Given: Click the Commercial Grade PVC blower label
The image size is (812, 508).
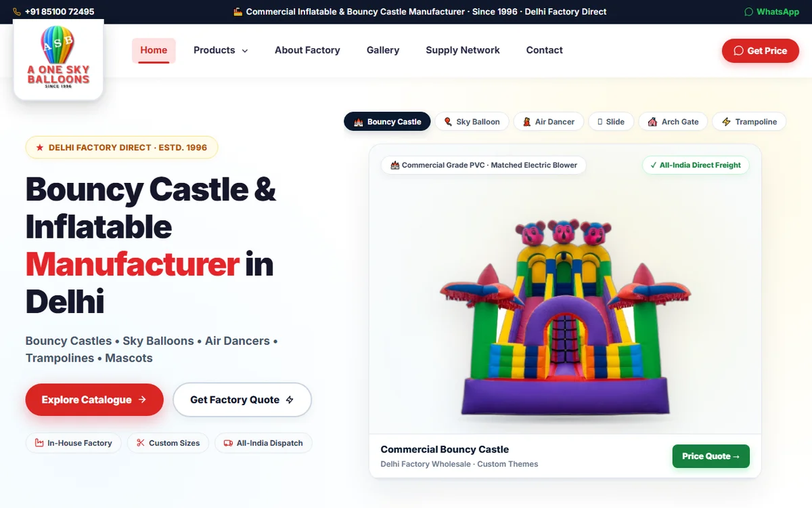Looking at the screenshot, I should pos(484,165).
